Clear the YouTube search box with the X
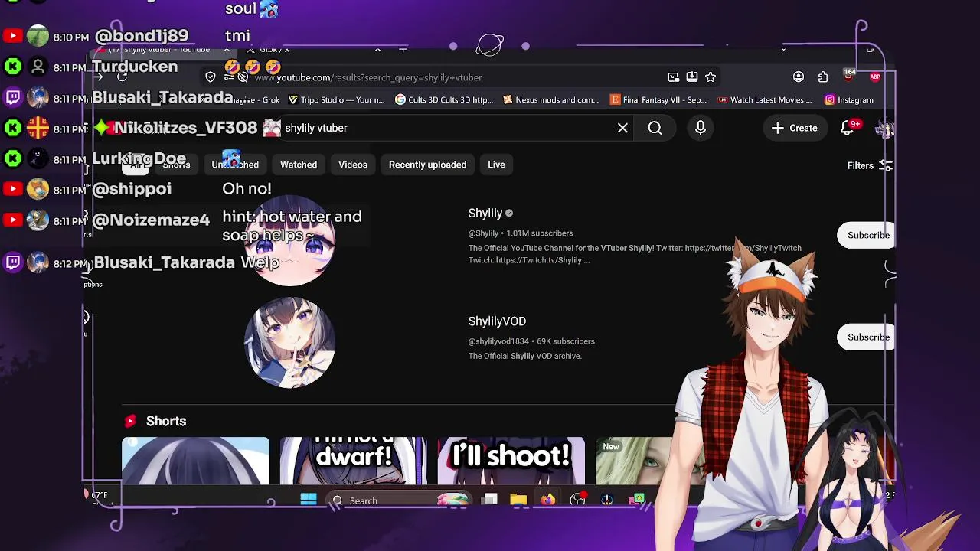This screenshot has height=551, width=980. point(622,128)
